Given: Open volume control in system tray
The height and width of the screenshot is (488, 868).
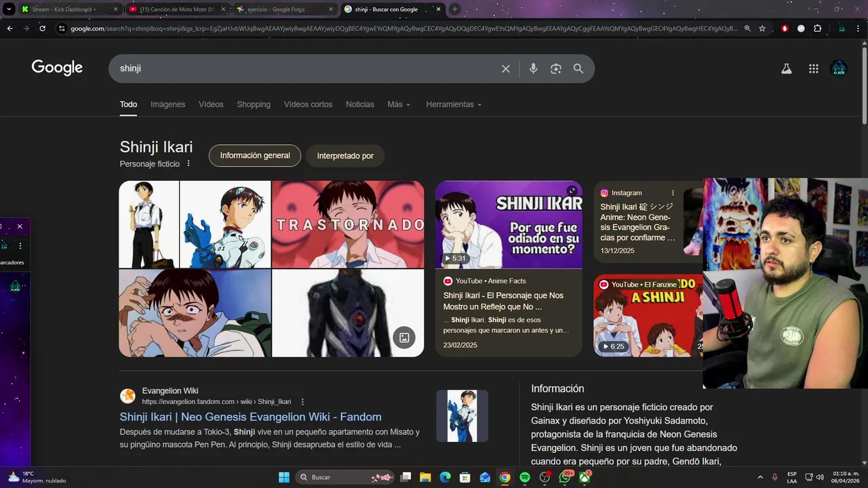Looking at the screenshot, I should [x=821, y=477].
